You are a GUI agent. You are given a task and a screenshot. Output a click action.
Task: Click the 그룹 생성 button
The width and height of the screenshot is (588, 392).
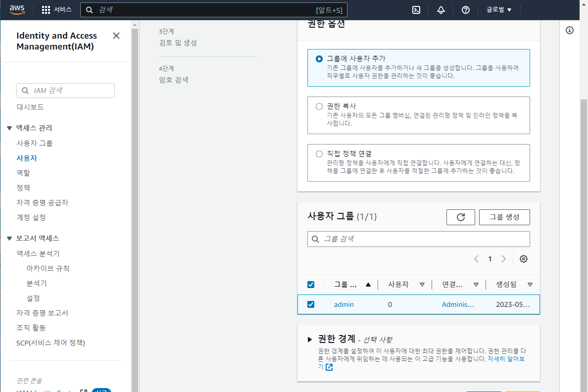504,217
